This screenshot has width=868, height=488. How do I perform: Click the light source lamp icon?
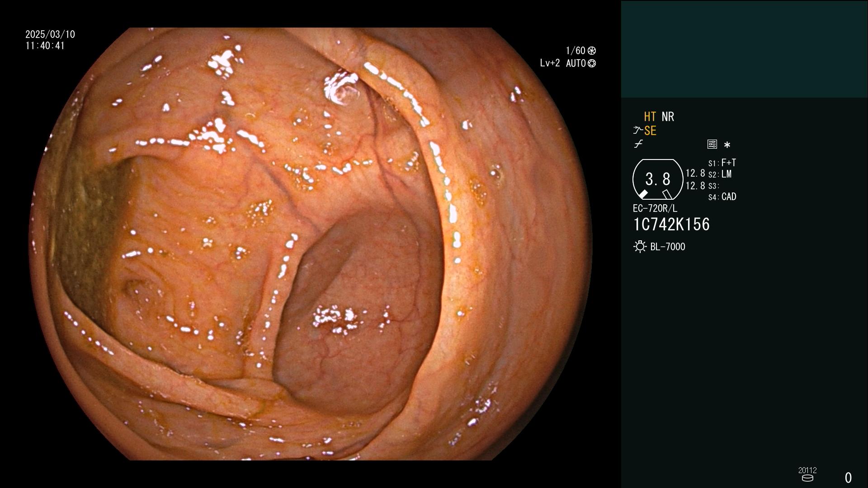pyautogui.click(x=640, y=247)
